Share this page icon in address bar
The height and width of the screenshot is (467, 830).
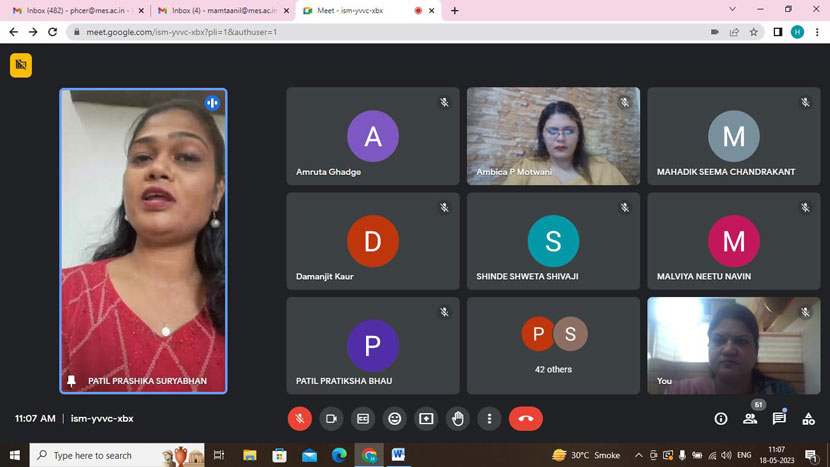point(734,32)
